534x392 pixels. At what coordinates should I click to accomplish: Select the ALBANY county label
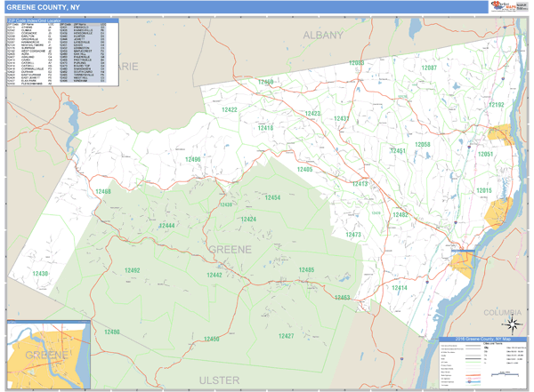point(322,35)
